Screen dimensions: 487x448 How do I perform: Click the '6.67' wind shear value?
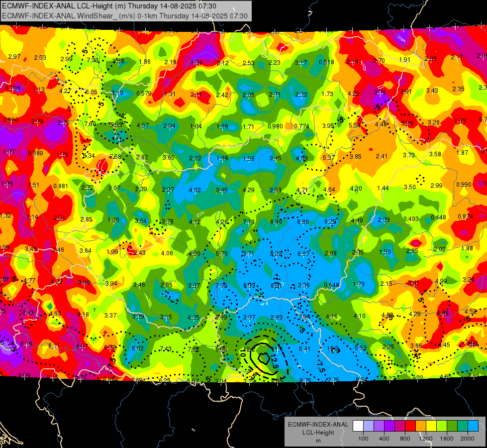303,254
